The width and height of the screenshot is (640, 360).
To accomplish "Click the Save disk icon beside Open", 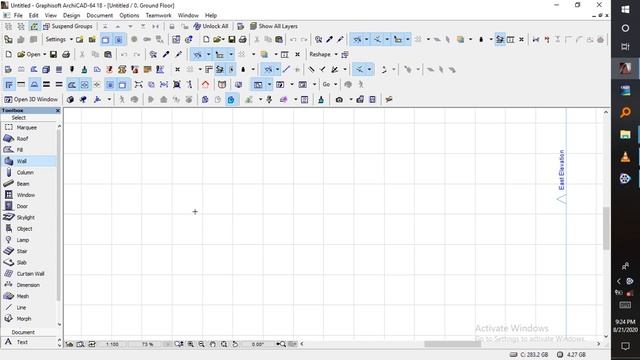I will click(53, 54).
